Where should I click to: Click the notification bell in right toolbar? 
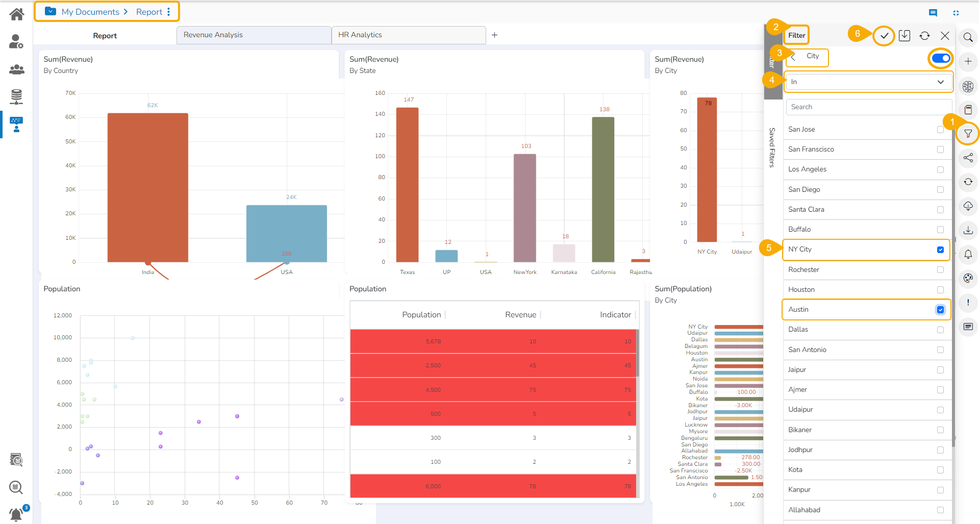coord(968,254)
